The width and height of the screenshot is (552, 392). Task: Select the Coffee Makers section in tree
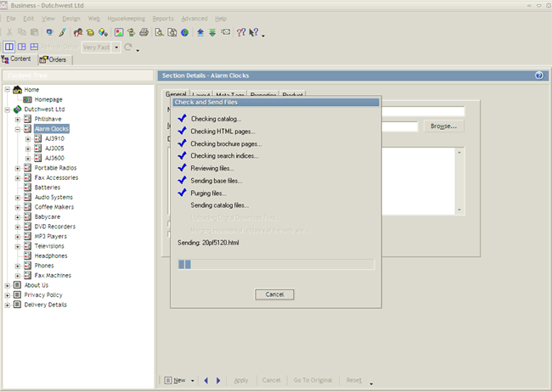click(54, 207)
